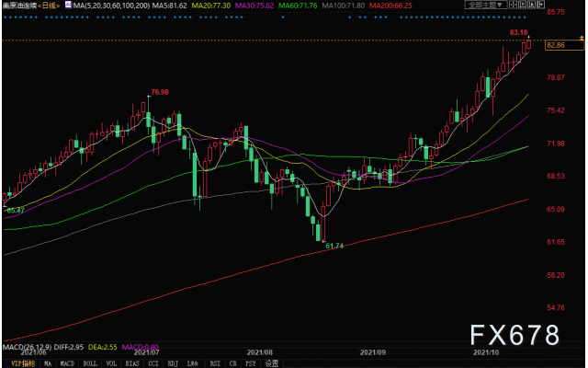This screenshot has height=368, width=588.
Task: Click the 85.75 price axis label
Action: [x=556, y=12]
